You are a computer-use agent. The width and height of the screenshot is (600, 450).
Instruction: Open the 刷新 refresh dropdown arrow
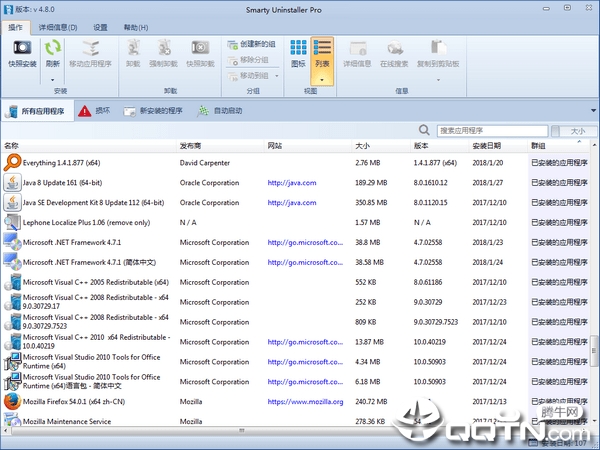tap(52, 80)
